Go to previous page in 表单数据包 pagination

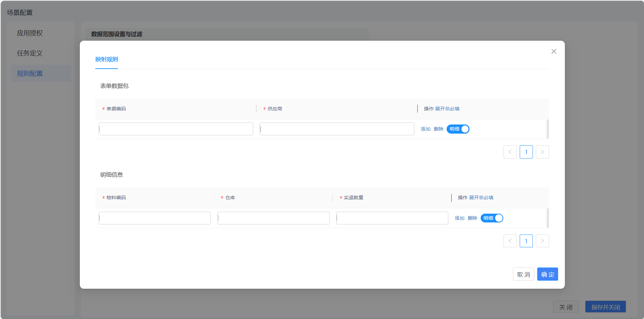pyautogui.click(x=510, y=152)
